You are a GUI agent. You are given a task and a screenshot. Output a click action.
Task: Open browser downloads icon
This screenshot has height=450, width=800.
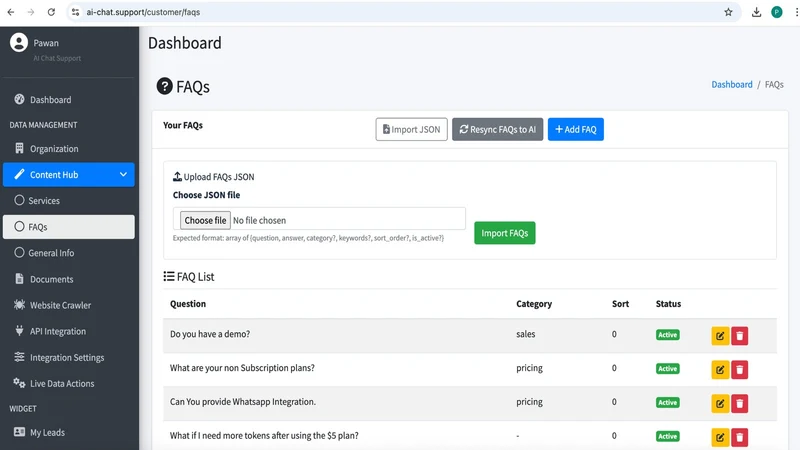756,12
